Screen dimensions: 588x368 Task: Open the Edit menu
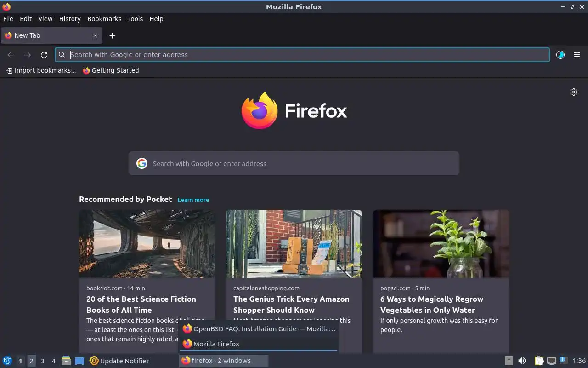coord(26,19)
